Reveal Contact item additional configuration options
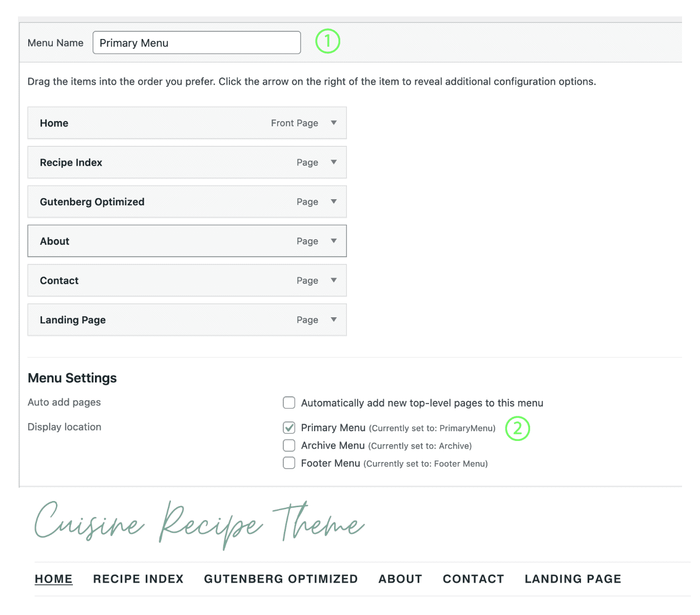 point(333,280)
